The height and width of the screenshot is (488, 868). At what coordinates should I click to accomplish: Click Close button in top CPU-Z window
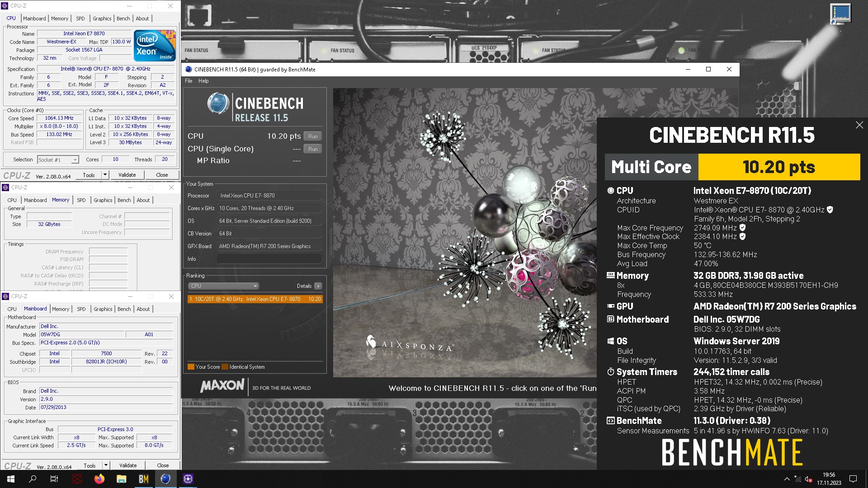pos(162,175)
